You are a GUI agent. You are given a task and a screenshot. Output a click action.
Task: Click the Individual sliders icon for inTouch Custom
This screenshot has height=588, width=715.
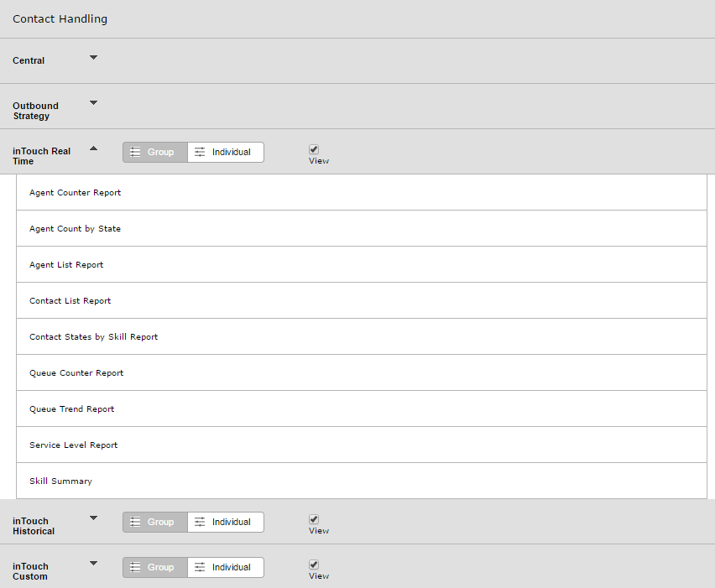click(x=200, y=567)
